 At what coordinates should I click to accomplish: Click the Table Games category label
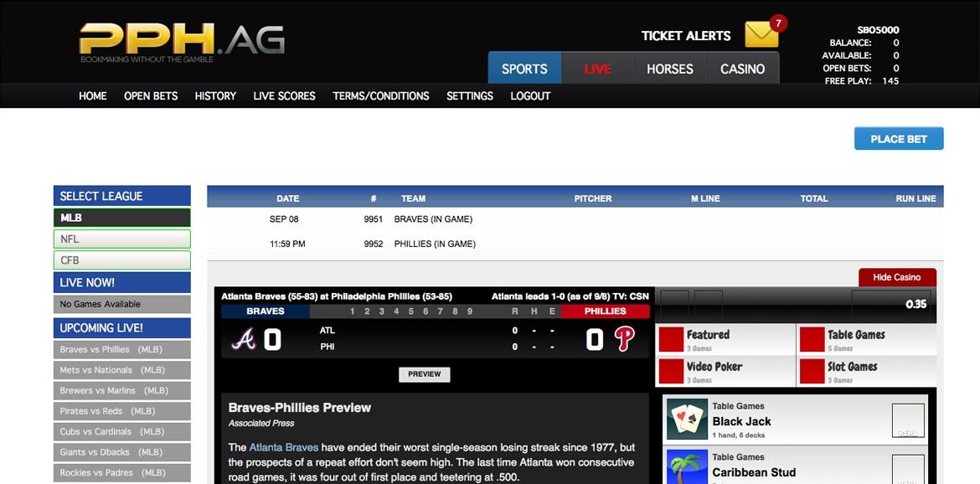click(x=856, y=335)
